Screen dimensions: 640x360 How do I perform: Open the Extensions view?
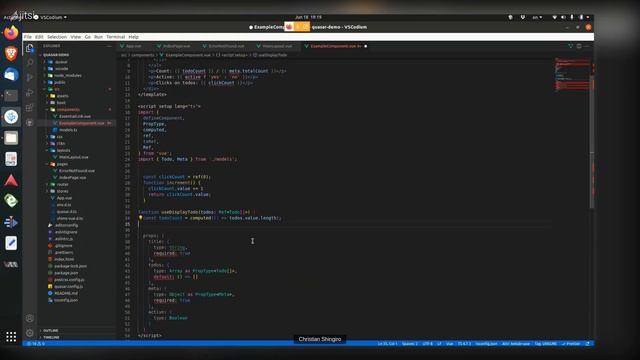30,108
